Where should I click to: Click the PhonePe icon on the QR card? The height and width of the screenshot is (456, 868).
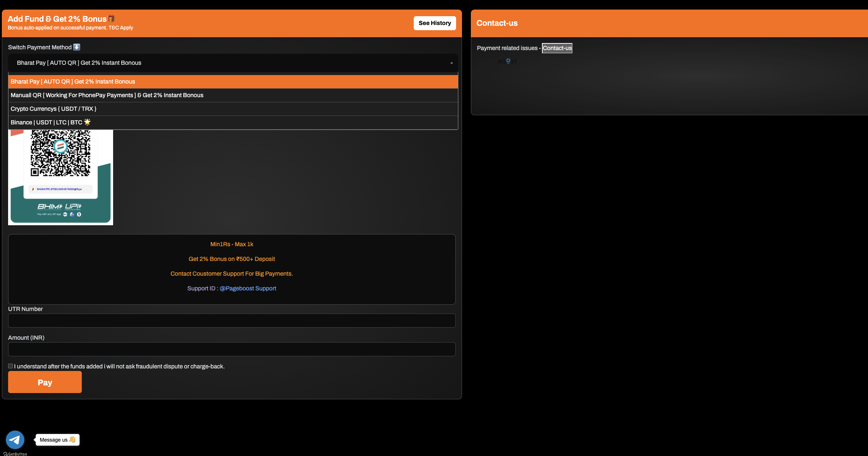[79, 214]
